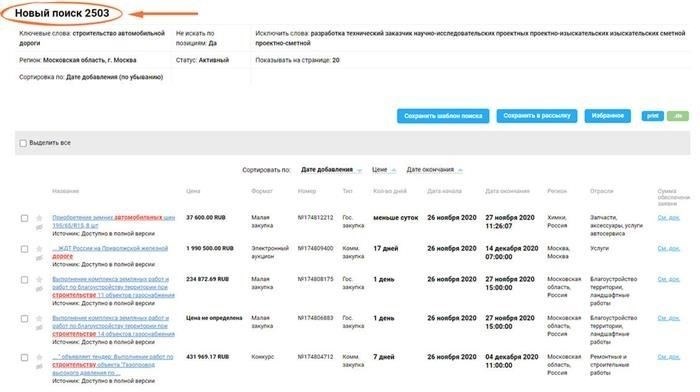Click the 'Регион' column header

click(557, 191)
